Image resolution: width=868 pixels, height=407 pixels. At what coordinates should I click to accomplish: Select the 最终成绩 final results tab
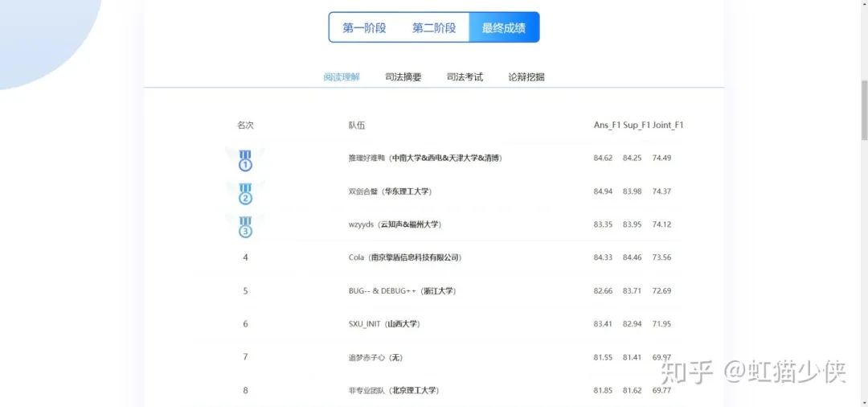[504, 27]
